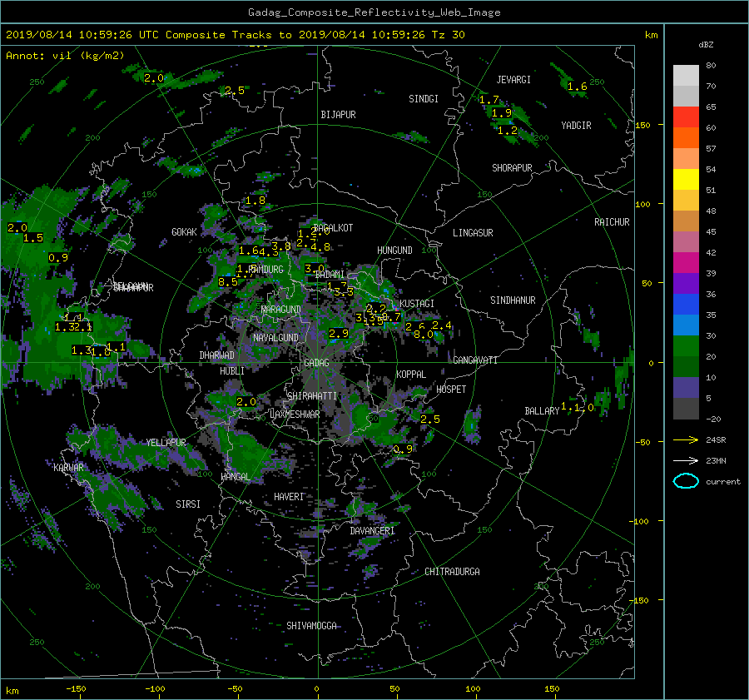Screen dimensions: 749x700
Task: Click the 8.5 VIL value near RAMDURG
Action: tap(228, 282)
